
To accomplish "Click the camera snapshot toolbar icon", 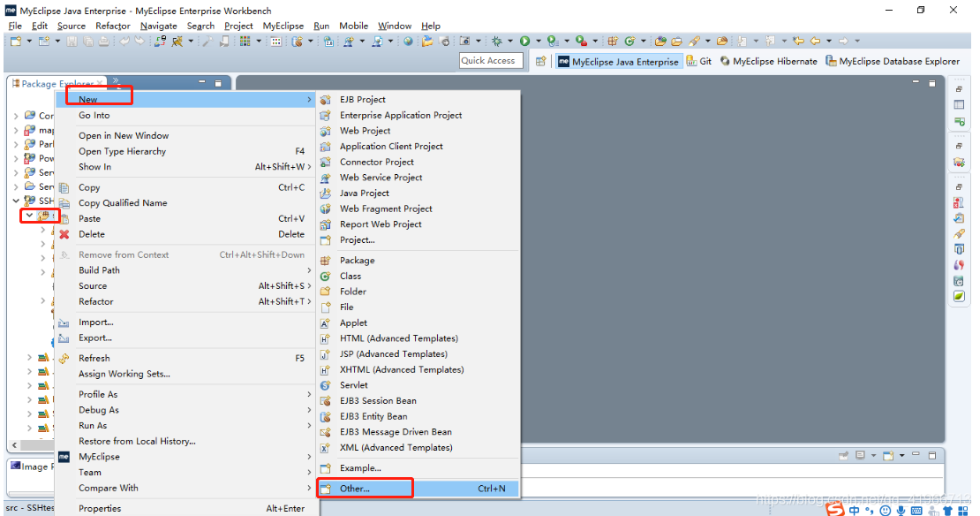I will [x=464, y=42].
